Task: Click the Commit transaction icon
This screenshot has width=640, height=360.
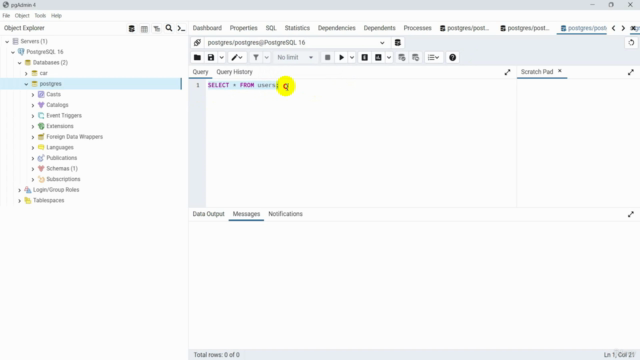Action: 402,58
